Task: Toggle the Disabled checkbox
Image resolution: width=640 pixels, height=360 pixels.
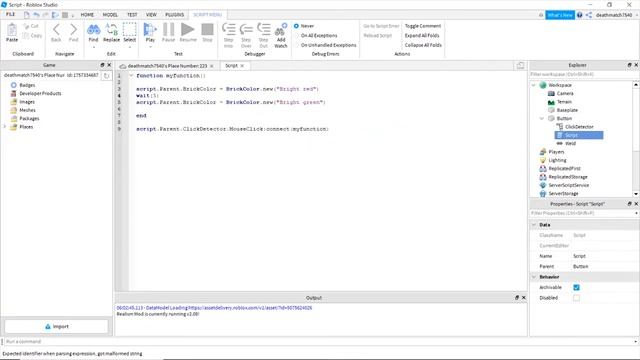Action: point(576,298)
